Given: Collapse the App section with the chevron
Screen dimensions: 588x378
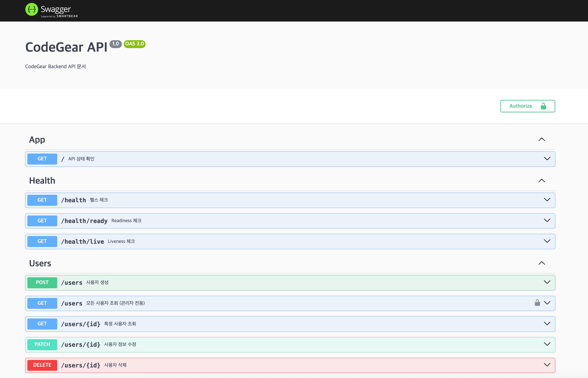Looking at the screenshot, I should click(542, 139).
